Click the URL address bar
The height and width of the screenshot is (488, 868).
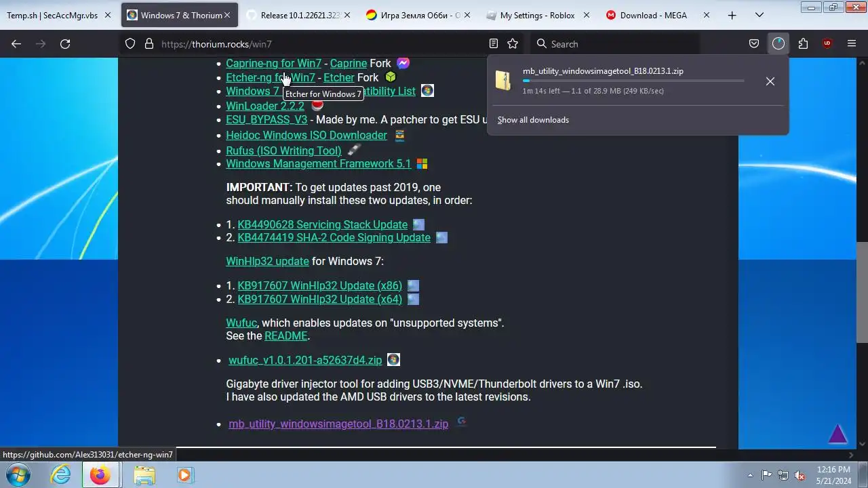pos(322,43)
